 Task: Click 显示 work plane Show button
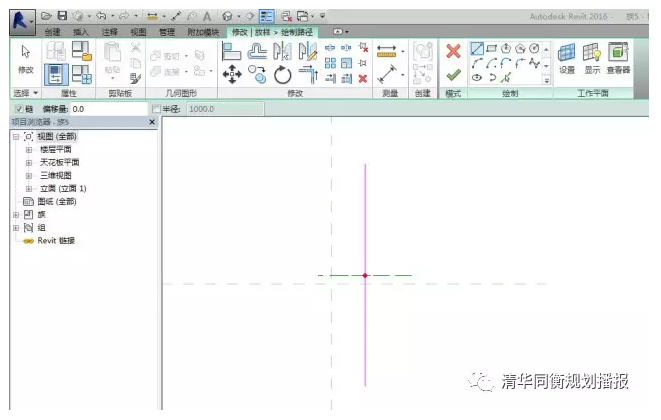tap(592, 59)
